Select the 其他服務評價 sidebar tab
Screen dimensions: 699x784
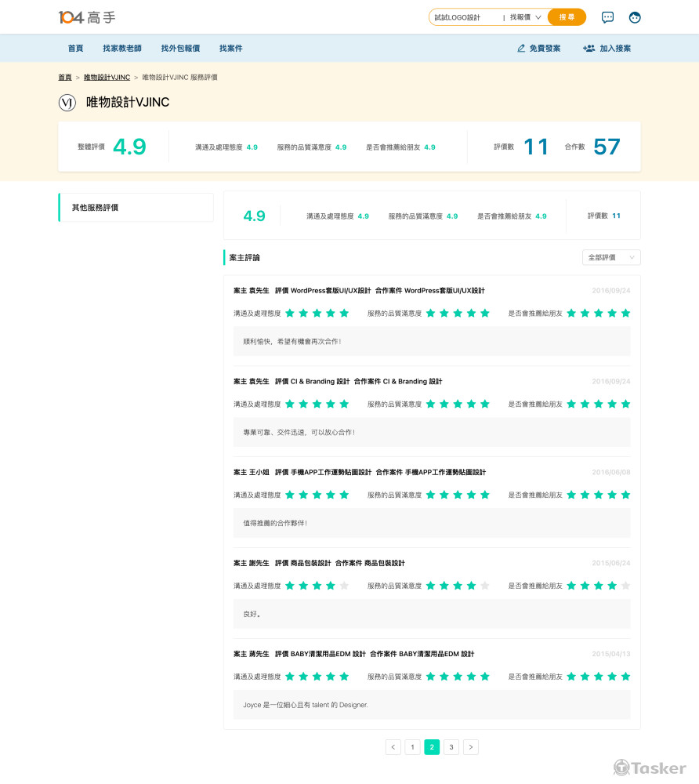pyautogui.click(x=136, y=208)
